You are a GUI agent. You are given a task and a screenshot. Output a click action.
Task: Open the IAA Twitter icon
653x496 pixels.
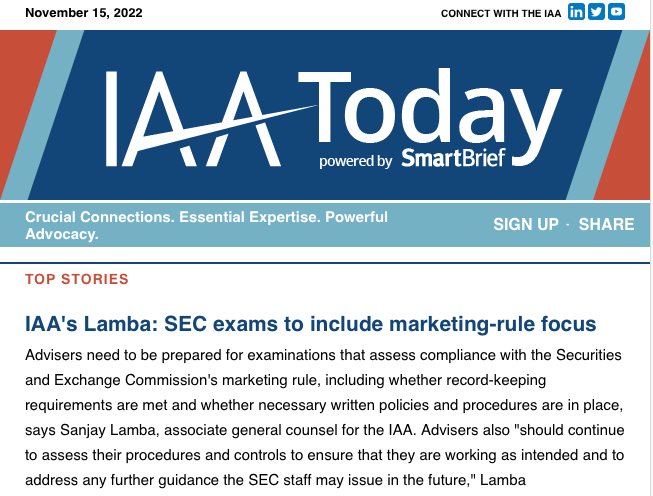click(x=596, y=12)
